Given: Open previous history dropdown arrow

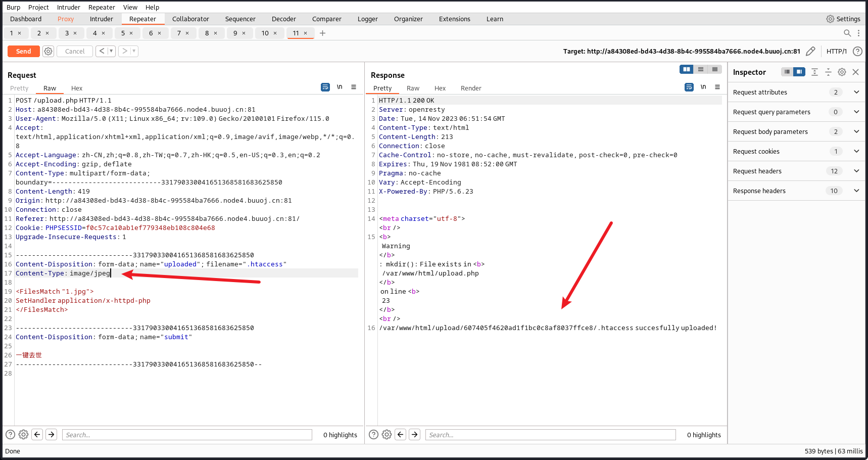Looking at the screenshot, I should pyautogui.click(x=111, y=51).
